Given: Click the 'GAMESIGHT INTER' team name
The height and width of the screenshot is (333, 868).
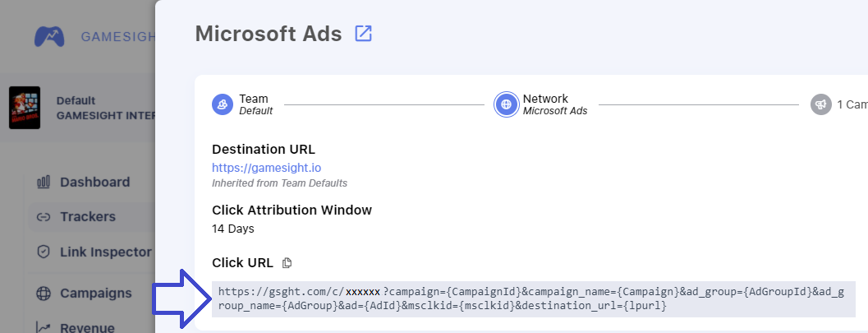Looking at the screenshot, I should (x=106, y=116).
